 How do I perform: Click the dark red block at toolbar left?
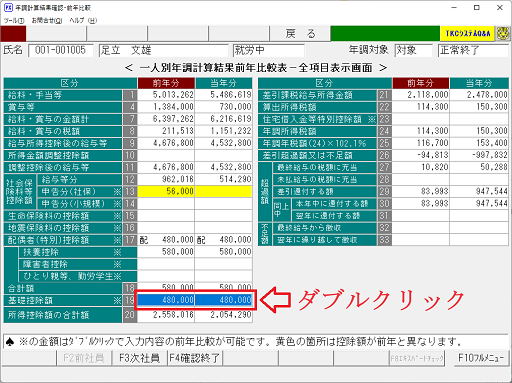pos(13,34)
